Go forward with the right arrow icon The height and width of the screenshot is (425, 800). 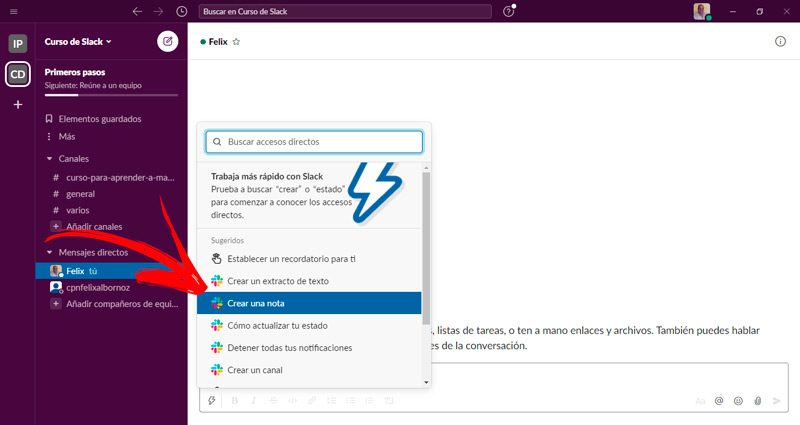point(159,11)
